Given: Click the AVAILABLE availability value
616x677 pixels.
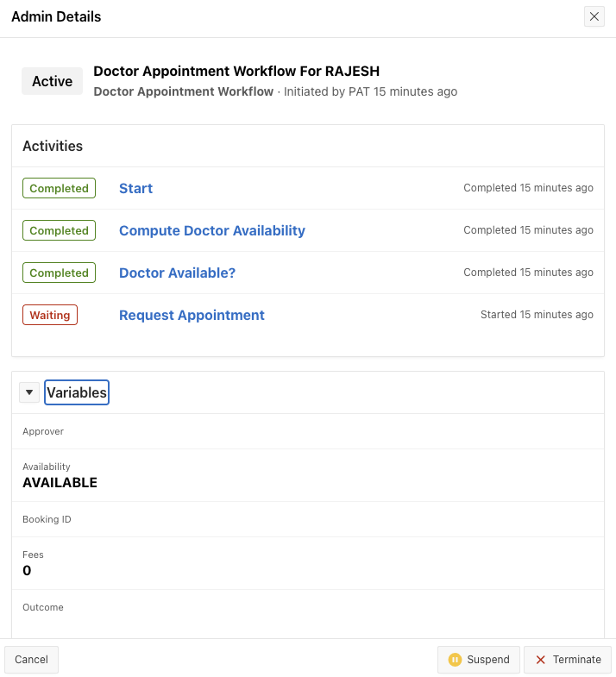Looking at the screenshot, I should tap(60, 483).
